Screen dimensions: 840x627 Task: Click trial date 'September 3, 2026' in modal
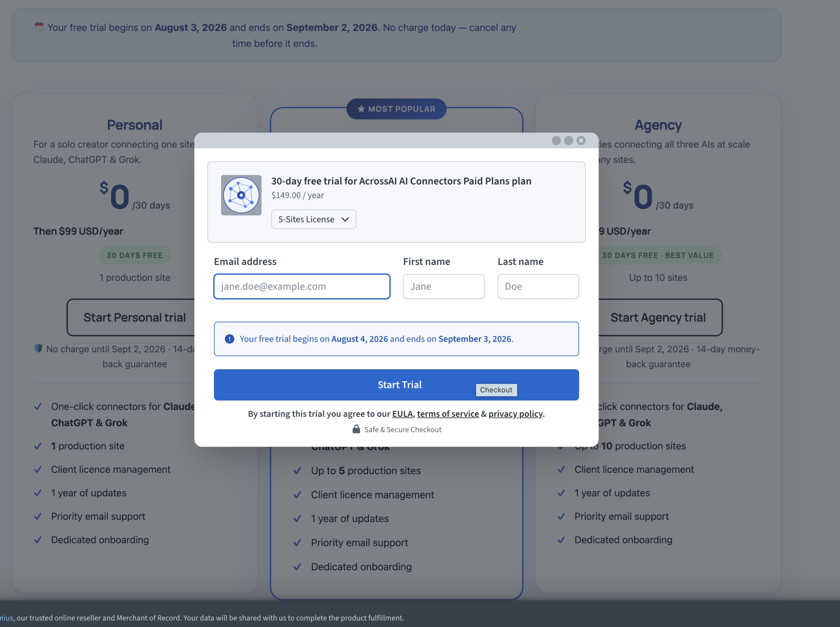(x=475, y=339)
